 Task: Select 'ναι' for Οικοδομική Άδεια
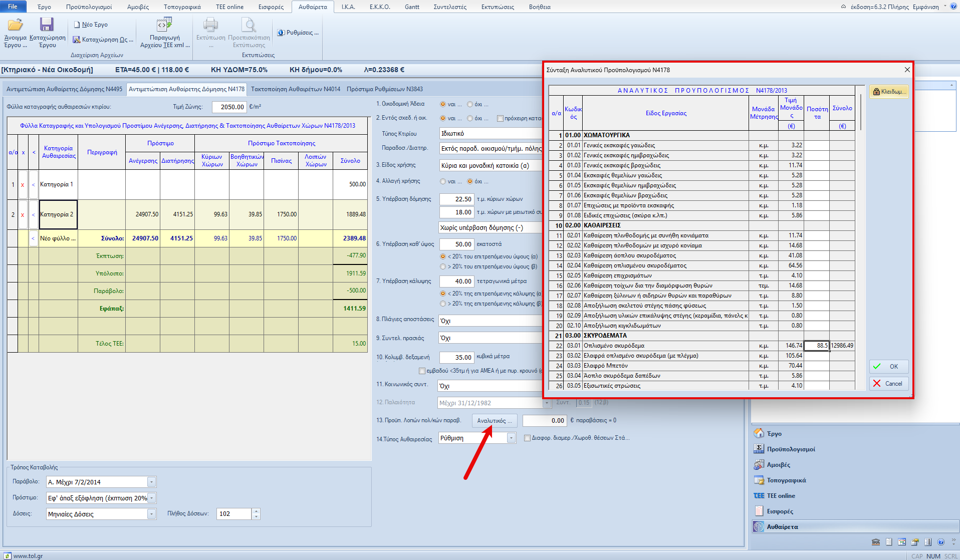(x=443, y=104)
